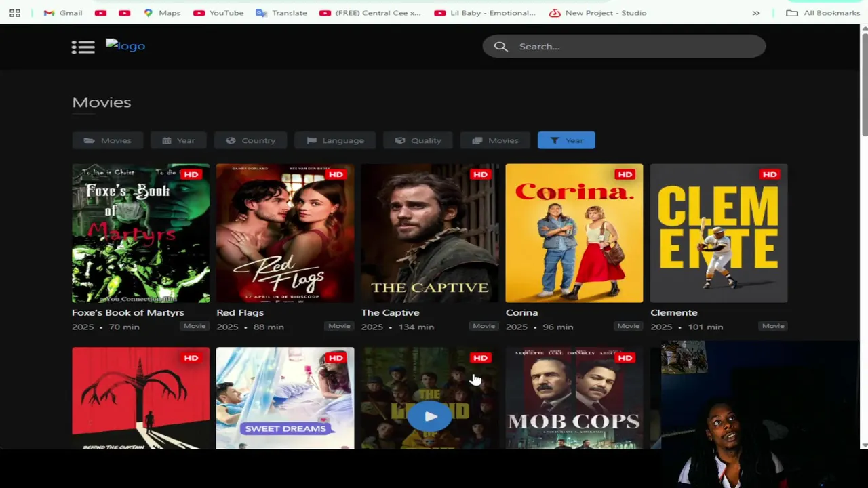
Task: Click the play button on hovered poster
Action: pos(430,416)
